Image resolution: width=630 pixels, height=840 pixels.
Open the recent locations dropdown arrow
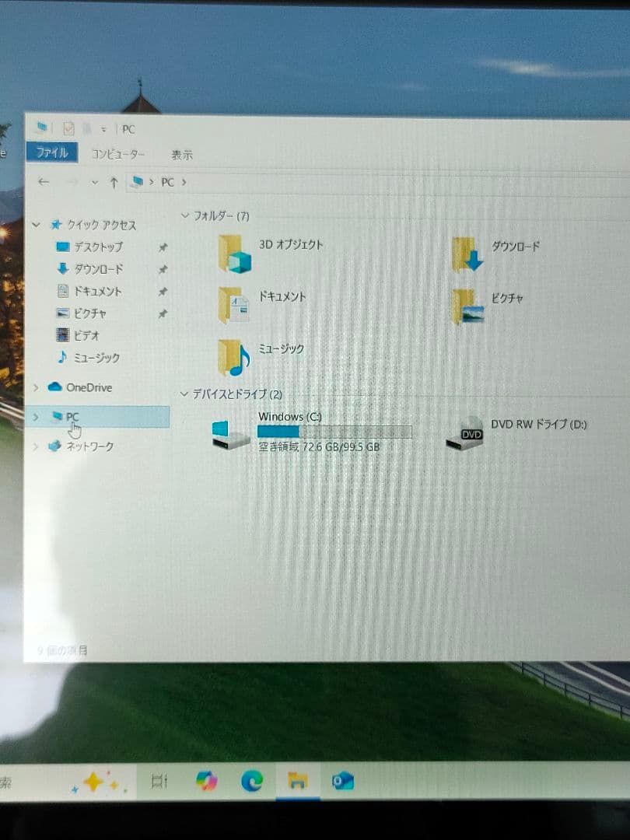tap(94, 183)
